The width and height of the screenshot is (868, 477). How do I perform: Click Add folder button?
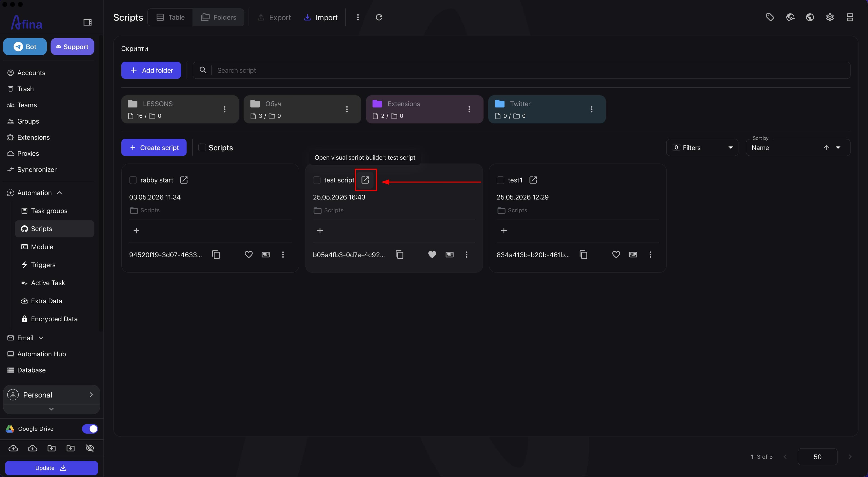tap(151, 70)
